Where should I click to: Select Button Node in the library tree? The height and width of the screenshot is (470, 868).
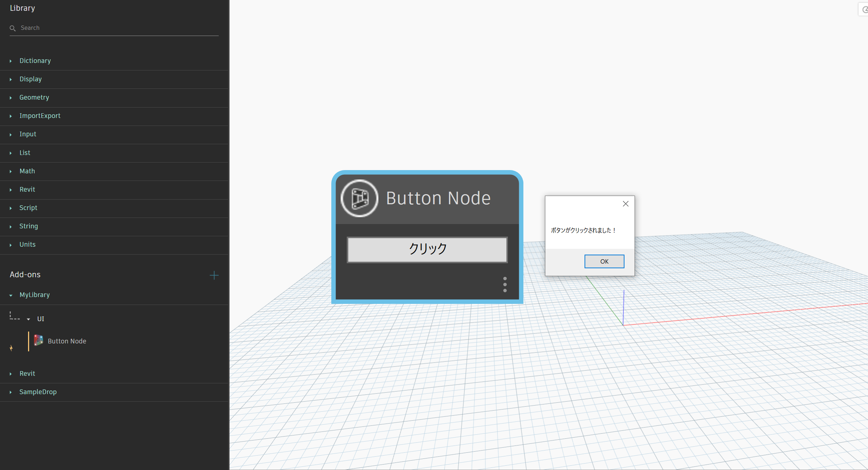pyautogui.click(x=67, y=341)
